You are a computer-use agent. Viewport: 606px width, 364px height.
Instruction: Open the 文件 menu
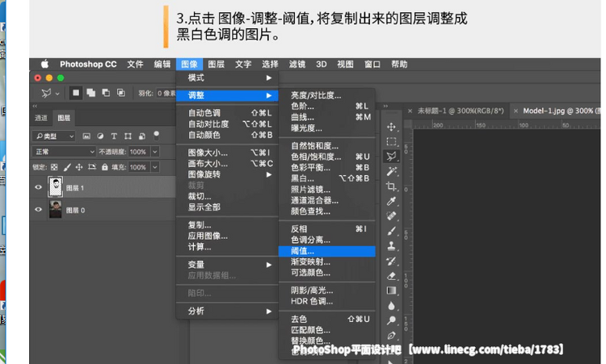135,64
